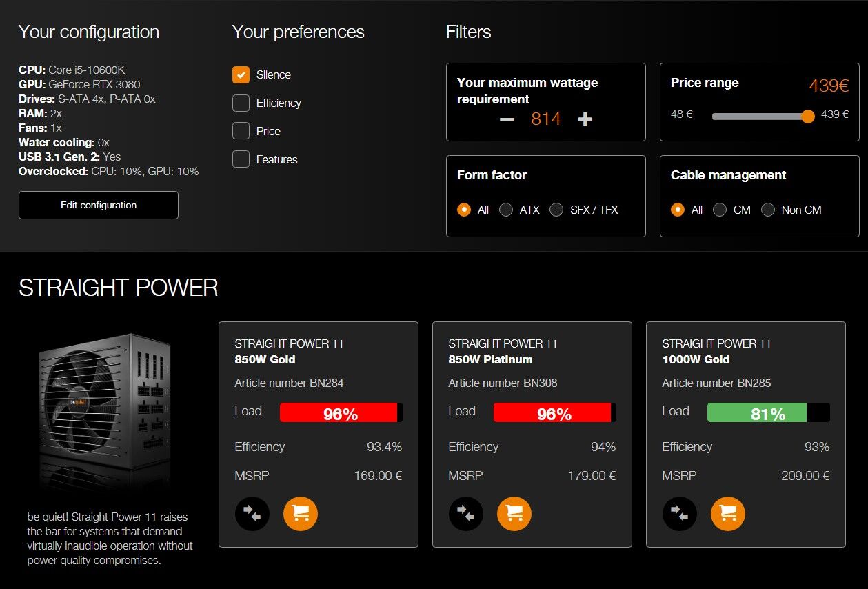
Task: Uncheck the Silence preference
Action: point(241,74)
